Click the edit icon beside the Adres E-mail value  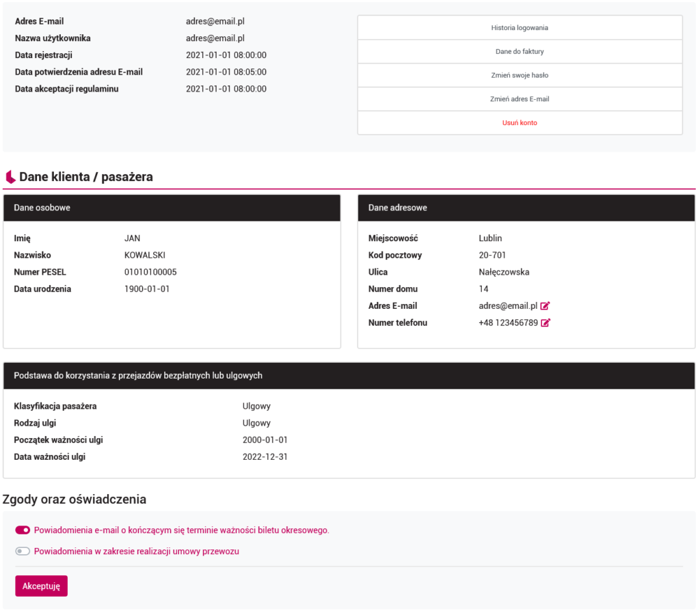tap(545, 306)
